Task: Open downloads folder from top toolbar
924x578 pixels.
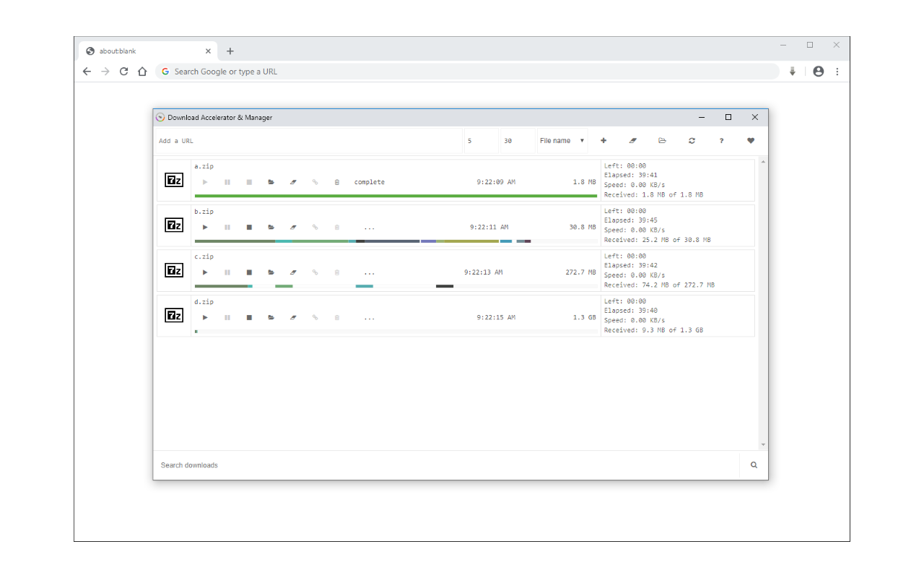Action: click(x=662, y=141)
